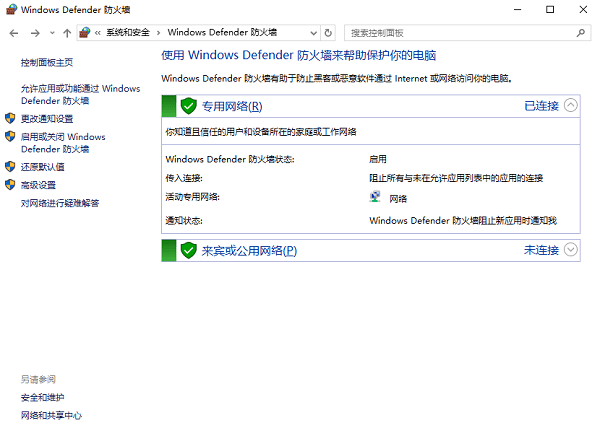The width and height of the screenshot is (600, 436).
Task: Click the back navigation arrow
Action: [x=13, y=33]
